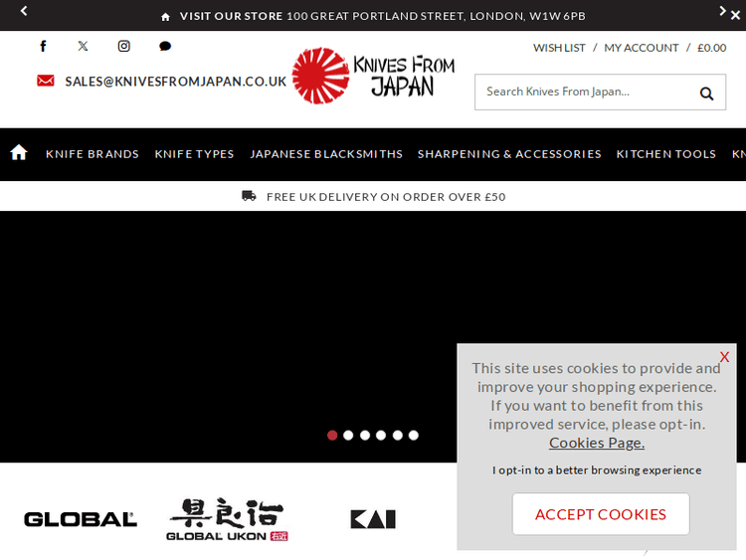Open the Instagram social icon
Viewport: 746px width, 560px height.
pos(124,46)
